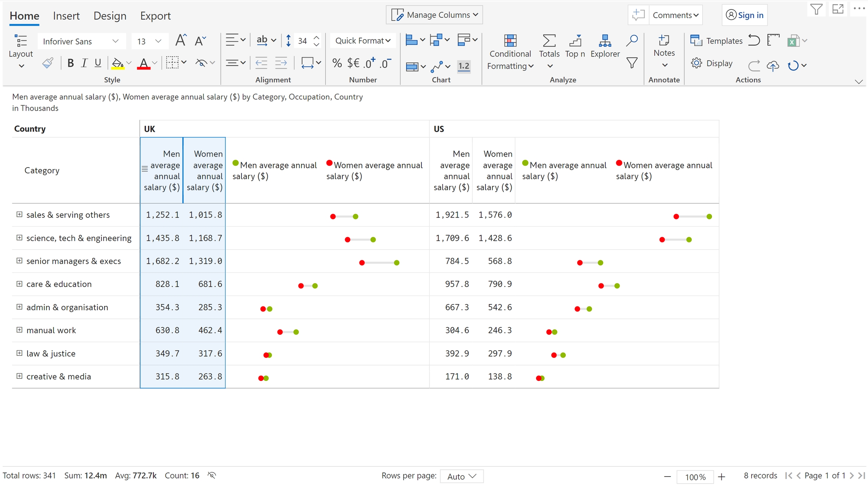The image size is (868, 486).
Task: Click the Sign in button
Action: [744, 15]
